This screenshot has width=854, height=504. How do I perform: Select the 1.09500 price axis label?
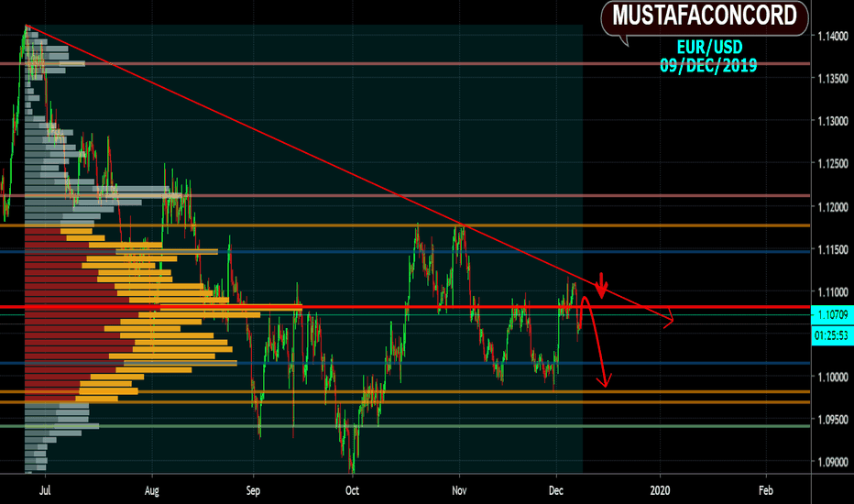(x=833, y=420)
